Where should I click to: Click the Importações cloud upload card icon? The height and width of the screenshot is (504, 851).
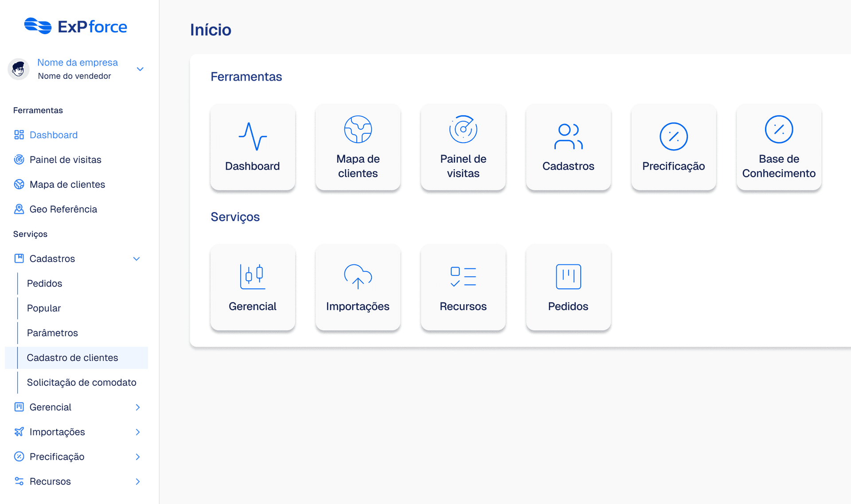click(358, 276)
